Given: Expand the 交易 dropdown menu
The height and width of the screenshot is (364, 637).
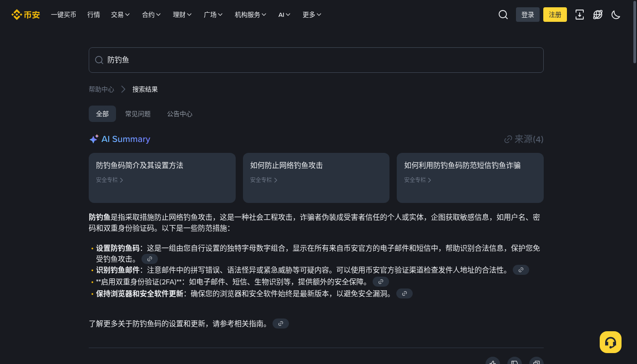Looking at the screenshot, I should point(121,15).
